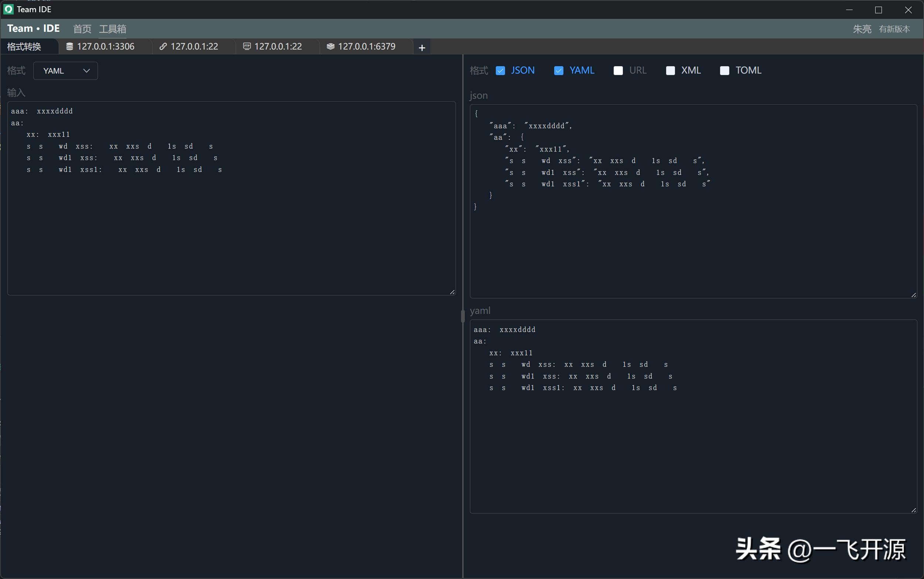
Task: Click the Redis layers icon on 6379 tab
Action: 331,47
